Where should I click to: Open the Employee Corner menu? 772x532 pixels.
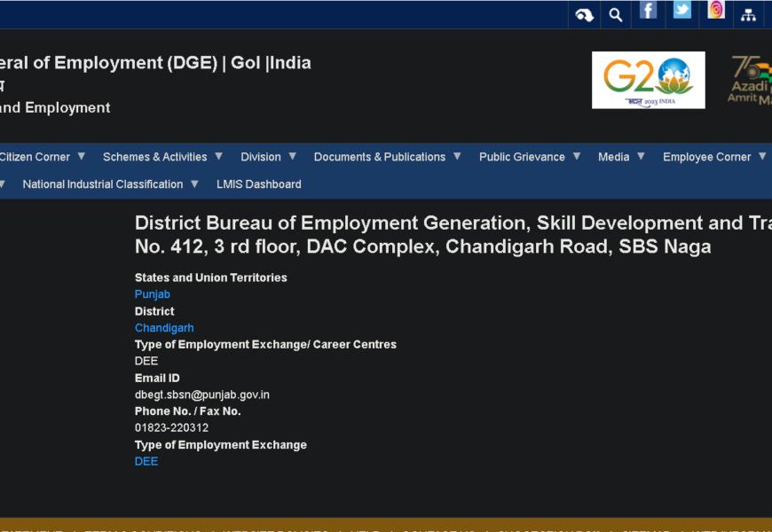[x=714, y=157]
